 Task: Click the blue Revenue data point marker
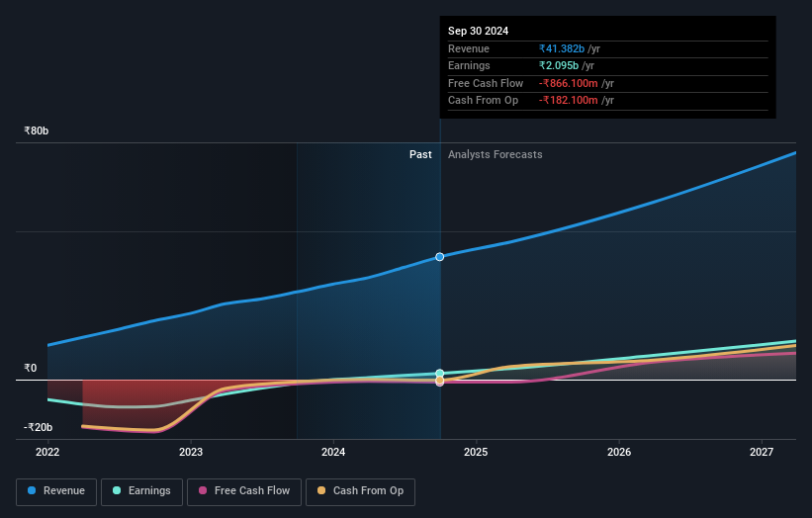point(440,257)
